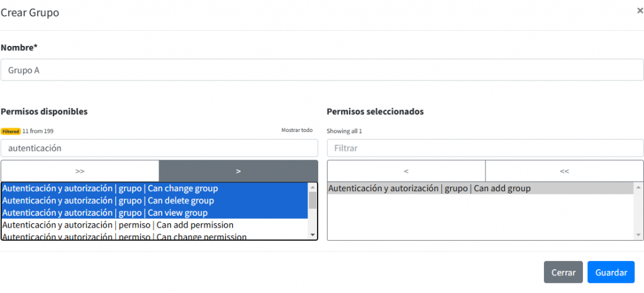Select 'Can view group' permission
This screenshot has height=293, width=644.
click(x=154, y=213)
